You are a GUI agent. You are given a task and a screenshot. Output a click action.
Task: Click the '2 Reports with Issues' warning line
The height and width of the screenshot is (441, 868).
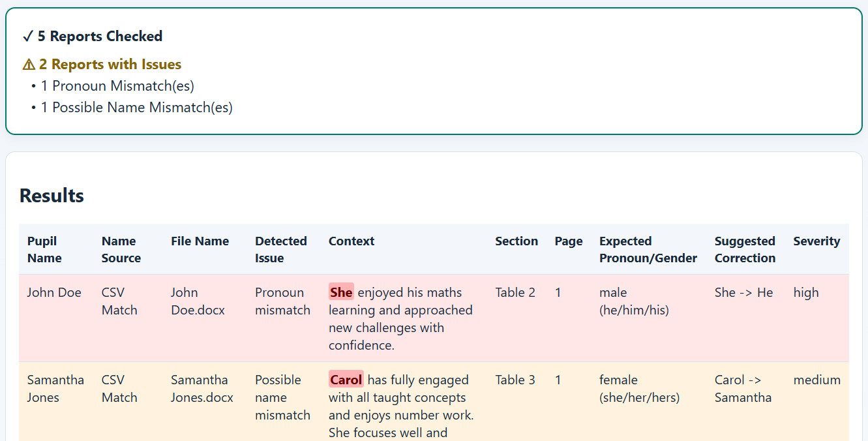(x=102, y=65)
